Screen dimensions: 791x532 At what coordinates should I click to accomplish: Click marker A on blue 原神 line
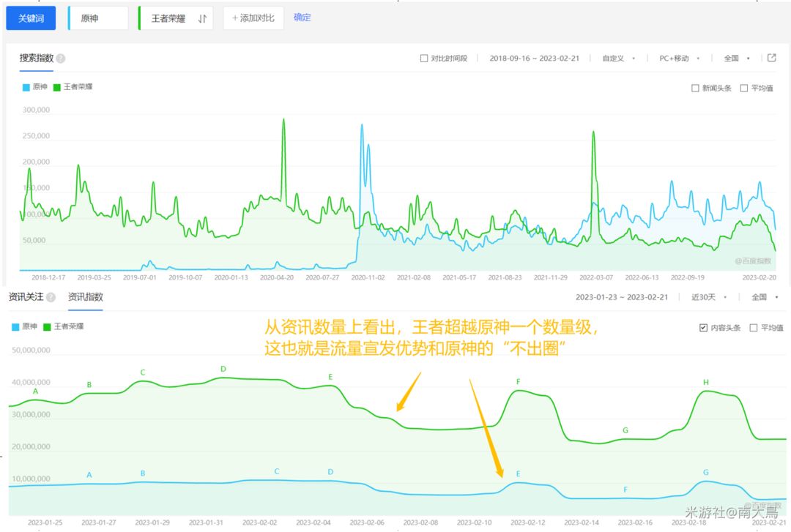pyautogui.click(x=89, y=475)
